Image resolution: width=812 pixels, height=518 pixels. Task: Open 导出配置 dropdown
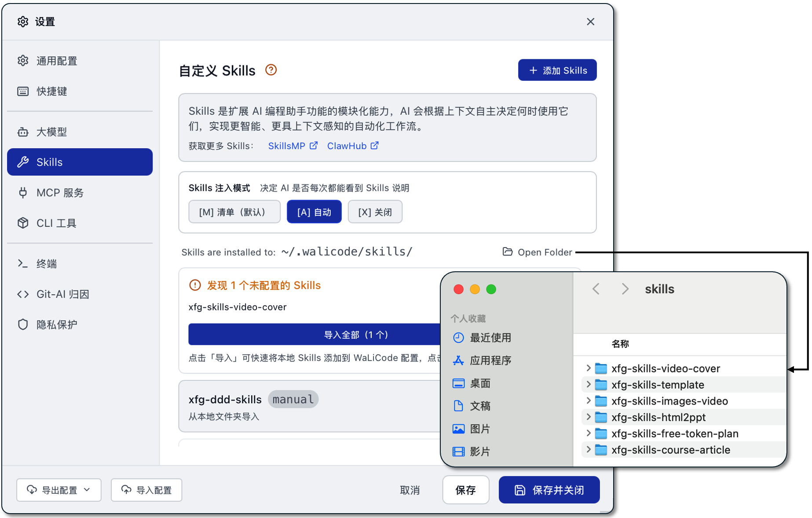click(x=59, y=490)
